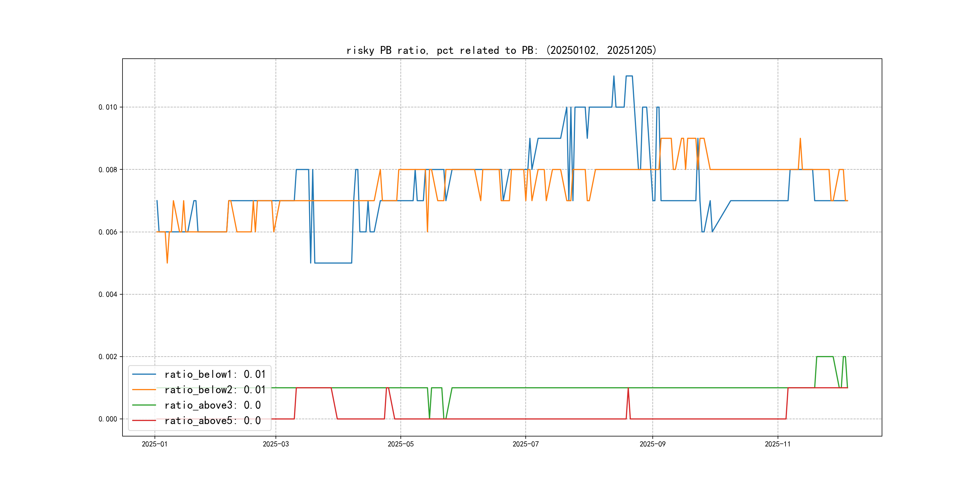Click the 0.006 y-axis tick label

[108, 232]
